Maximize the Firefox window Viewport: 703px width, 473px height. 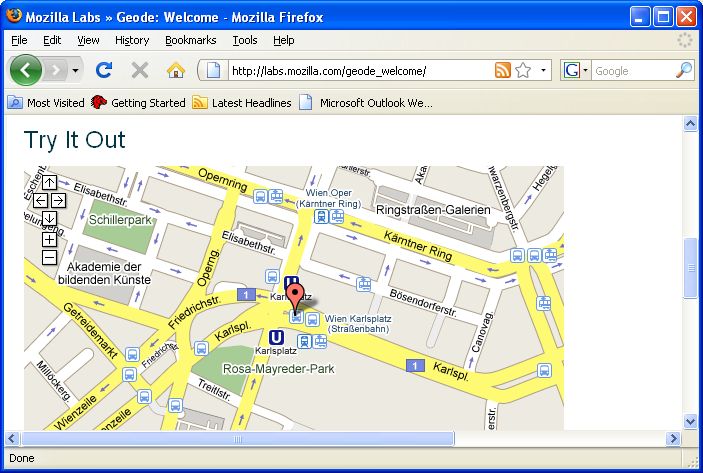[x=663, y=17]
